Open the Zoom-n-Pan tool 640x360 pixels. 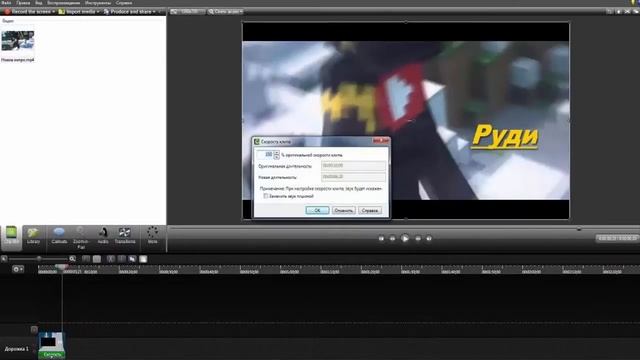[81, 238]
